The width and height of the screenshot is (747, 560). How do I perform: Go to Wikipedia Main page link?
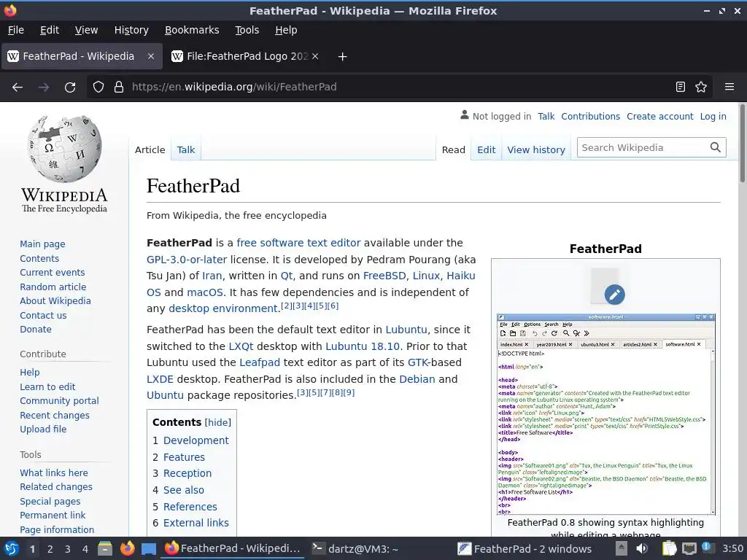click(42, 244)
